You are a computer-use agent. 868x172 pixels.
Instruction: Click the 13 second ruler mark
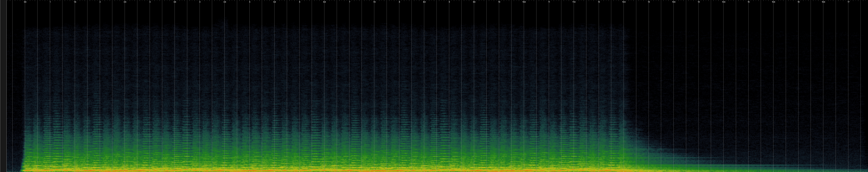point(649,2)
